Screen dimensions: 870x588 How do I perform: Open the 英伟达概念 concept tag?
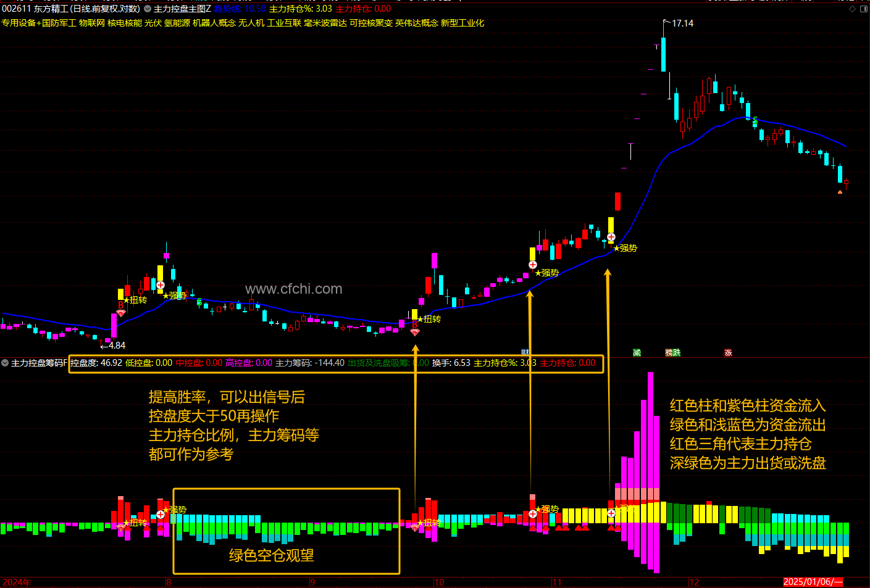[x=417, y=23]
